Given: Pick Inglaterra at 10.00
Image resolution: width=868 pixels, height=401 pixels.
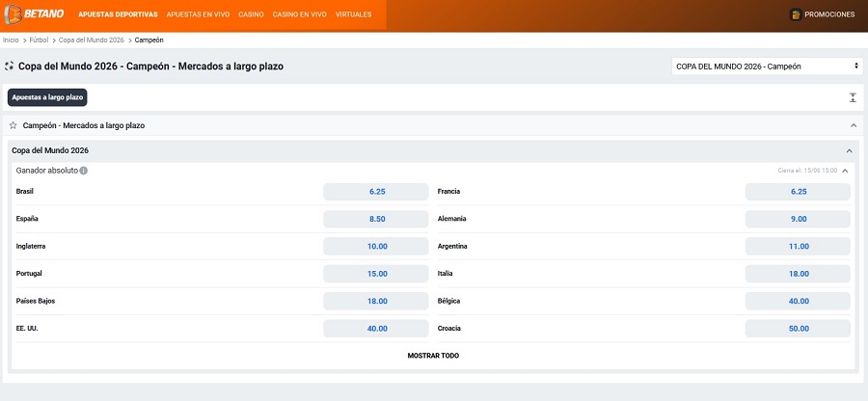Looking at the screenshot, I should tap(376, 246).
